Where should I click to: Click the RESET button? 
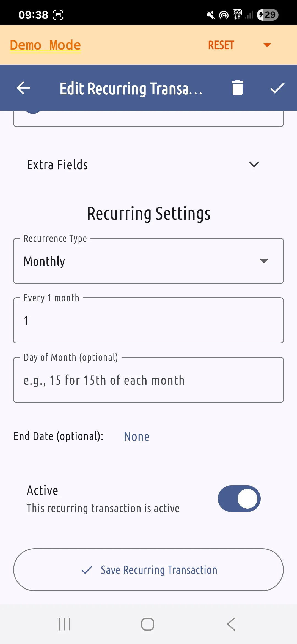[x=221, y=45]
